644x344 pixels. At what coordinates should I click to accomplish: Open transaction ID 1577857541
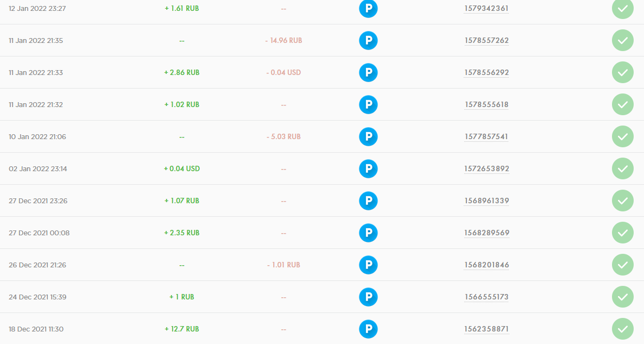click(487, 136)
